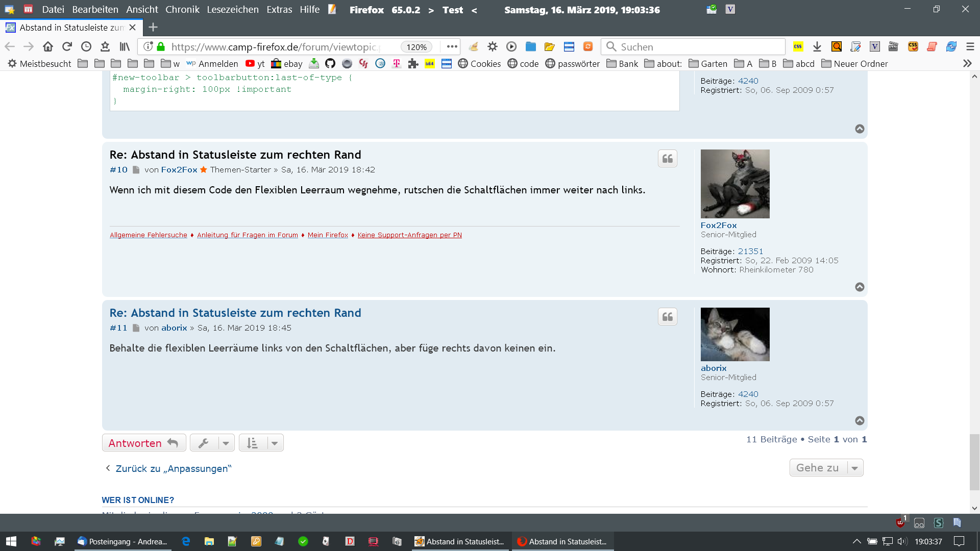Quote post #10 by Fox2Fox
The width and height of the screenshot is (980, 551).
pos(667,159)
